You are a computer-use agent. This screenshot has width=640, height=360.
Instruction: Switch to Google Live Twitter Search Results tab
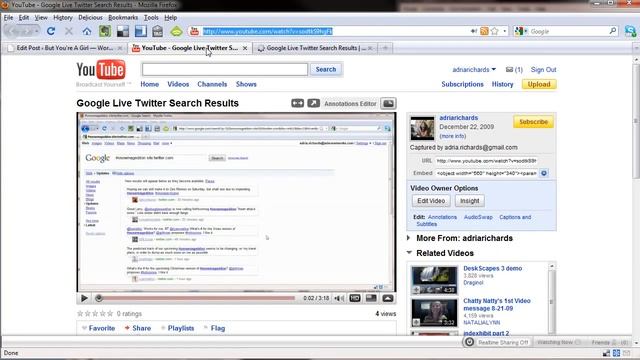point(315,48)
